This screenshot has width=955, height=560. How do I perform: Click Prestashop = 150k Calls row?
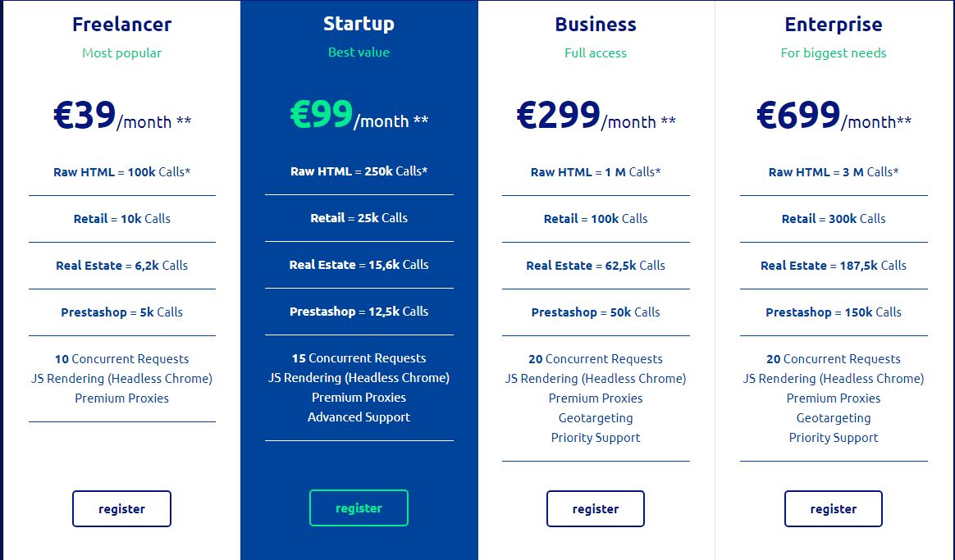(x=834, y=312)
